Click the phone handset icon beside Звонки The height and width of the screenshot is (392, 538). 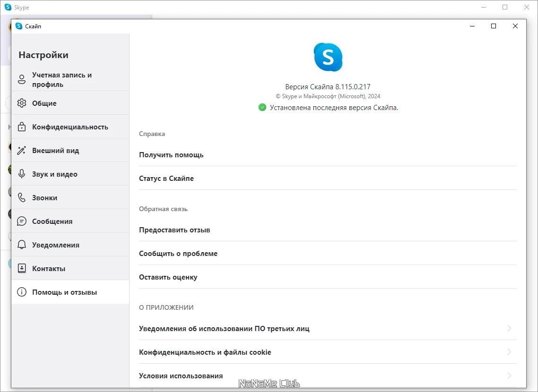(x=22, y=198)
